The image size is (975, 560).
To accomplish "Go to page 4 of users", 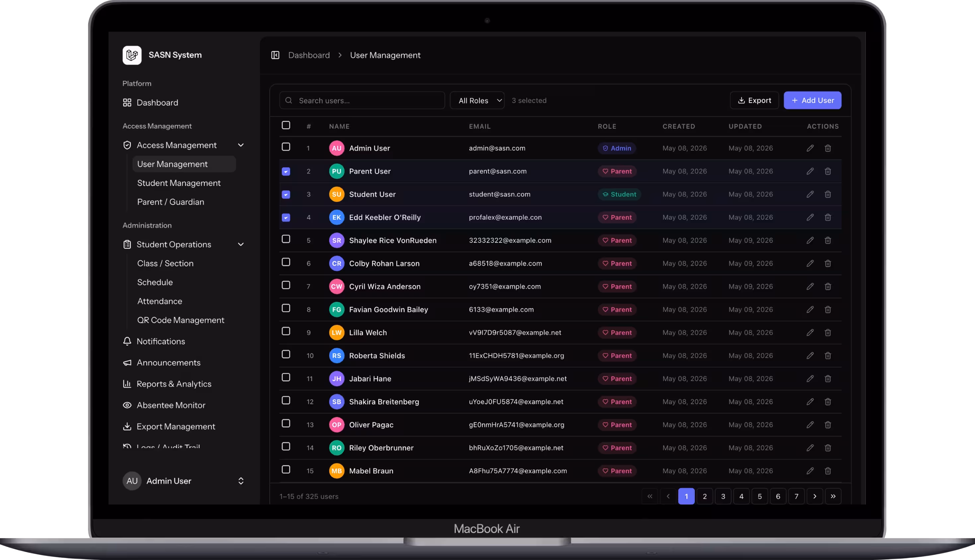I will (x=741, y=496).
